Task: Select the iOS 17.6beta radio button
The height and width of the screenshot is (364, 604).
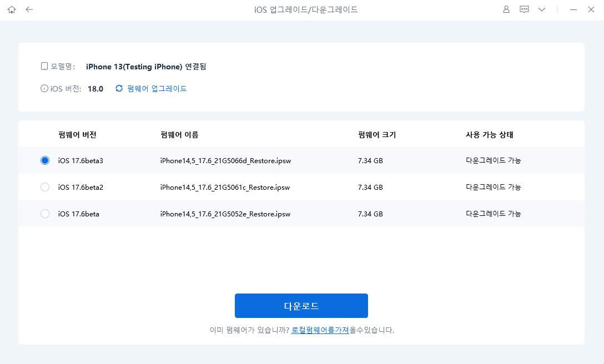Action: pyautogui.click(x=45, y=214)
